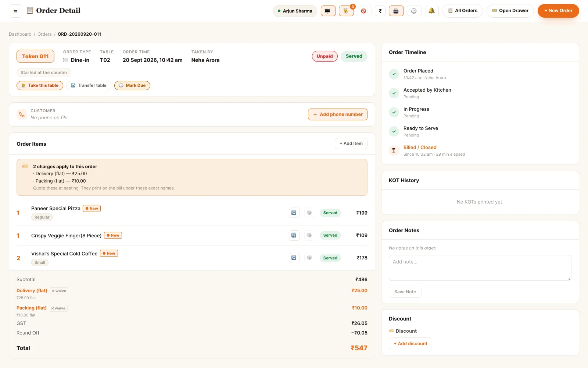Click repeat arrow icon for Crispy Veggie Finger

click(294, 236)
